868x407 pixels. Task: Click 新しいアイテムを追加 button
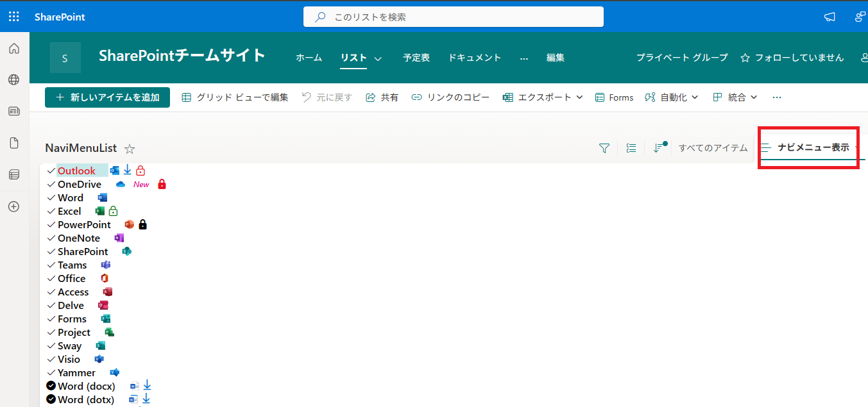click(107, 97)
